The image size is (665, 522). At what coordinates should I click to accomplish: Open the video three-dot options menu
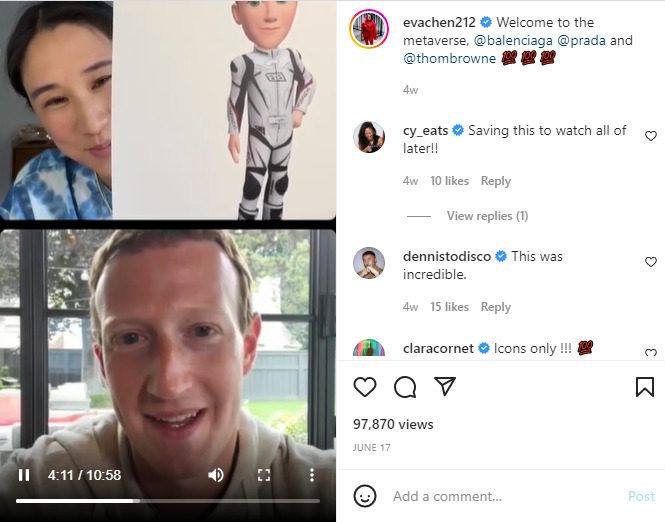[312, 475]
